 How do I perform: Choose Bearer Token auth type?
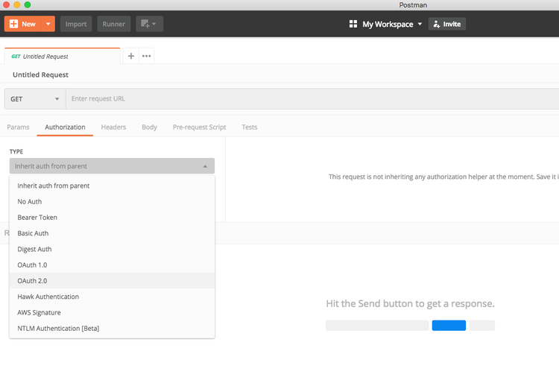click(x=37, y=218)
